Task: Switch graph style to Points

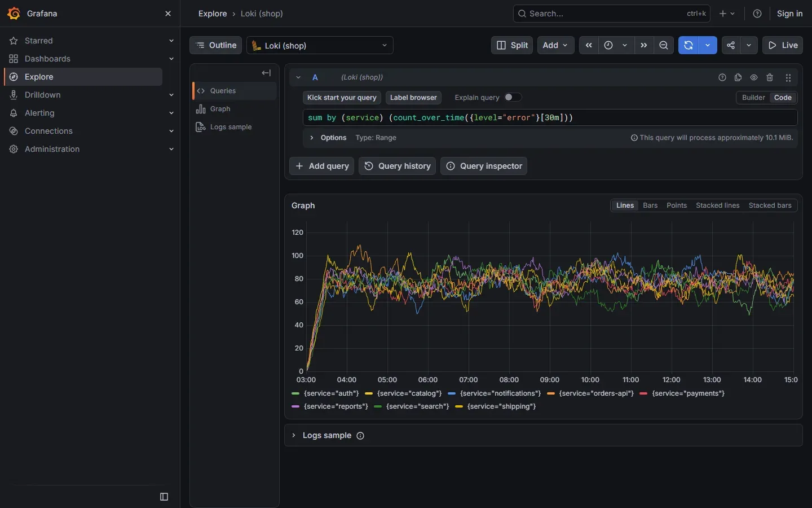Action: click(x=677, y=205)
